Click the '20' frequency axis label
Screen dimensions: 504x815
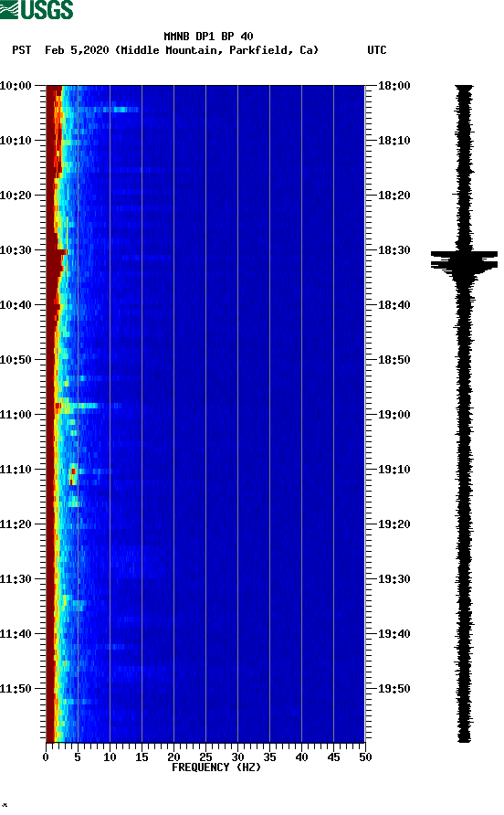(173, 757)
